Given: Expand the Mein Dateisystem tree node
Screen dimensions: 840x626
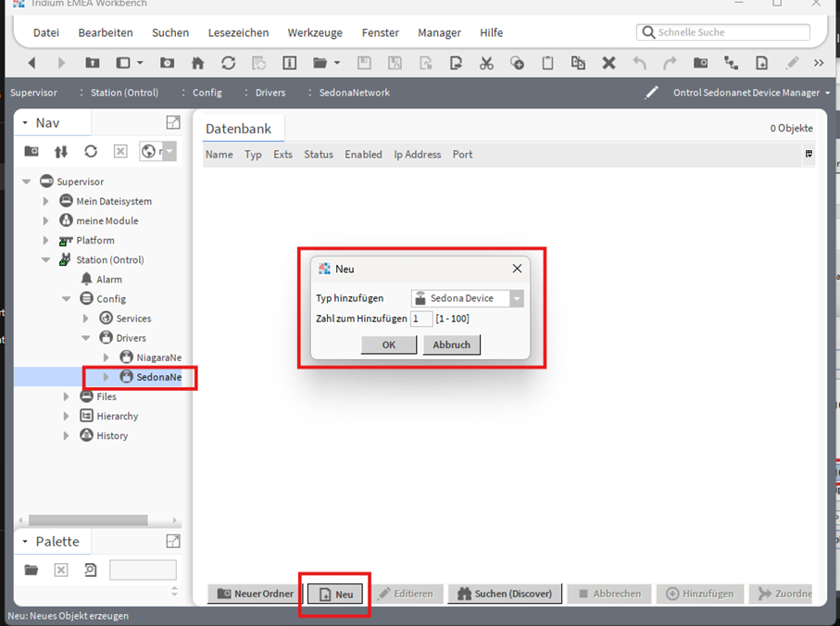Looking at the screenshot, I should [45, 201].
